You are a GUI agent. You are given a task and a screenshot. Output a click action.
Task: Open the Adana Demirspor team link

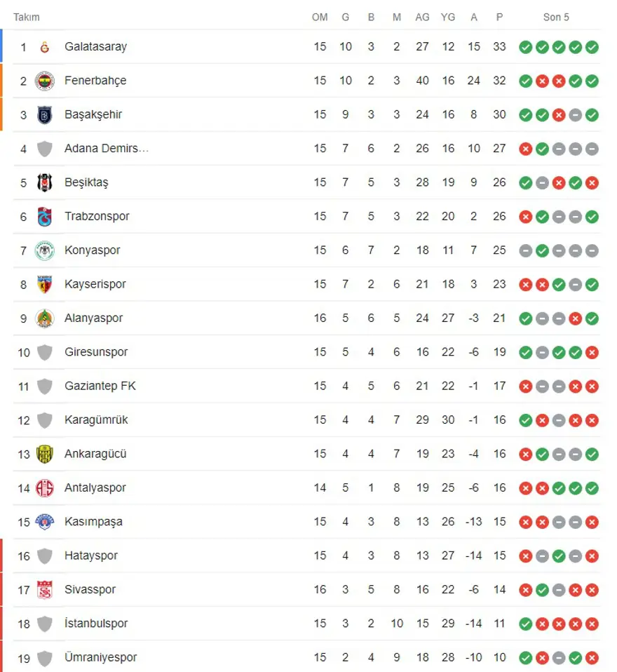pos(107,148)
